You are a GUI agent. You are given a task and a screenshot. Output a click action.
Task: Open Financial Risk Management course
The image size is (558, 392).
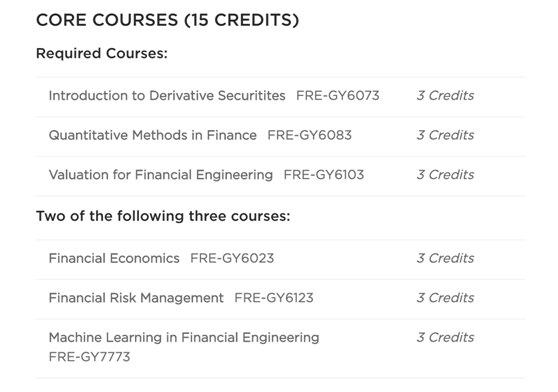(x=136, y=298)
